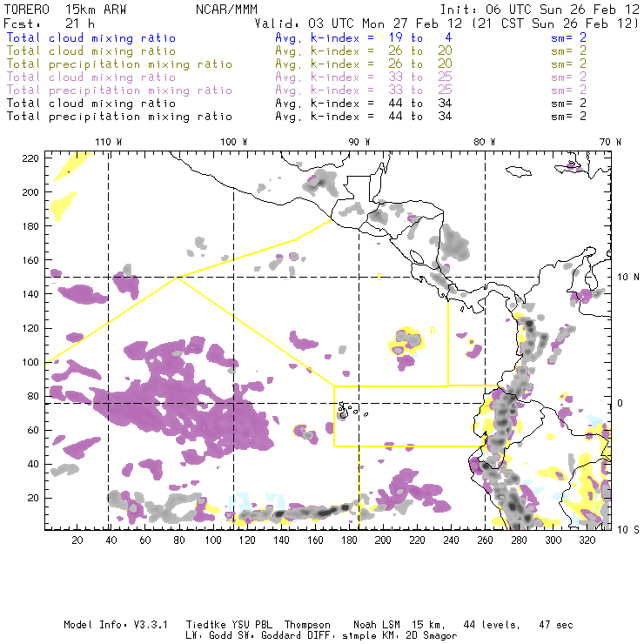The height and width of the screenshot is (644, 644).
Task: Click "260" on the bottom horizontal axis
Action: pyautogui.click(x=485, y=540)
